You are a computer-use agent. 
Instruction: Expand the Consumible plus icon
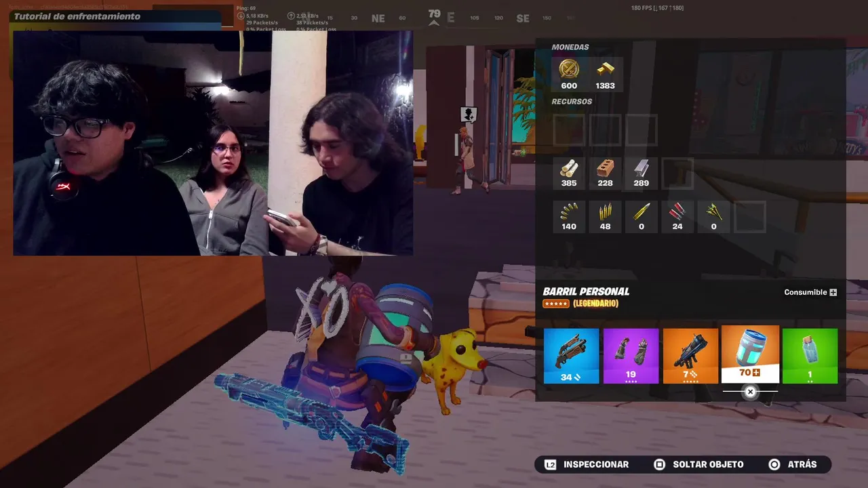[833, 292]
